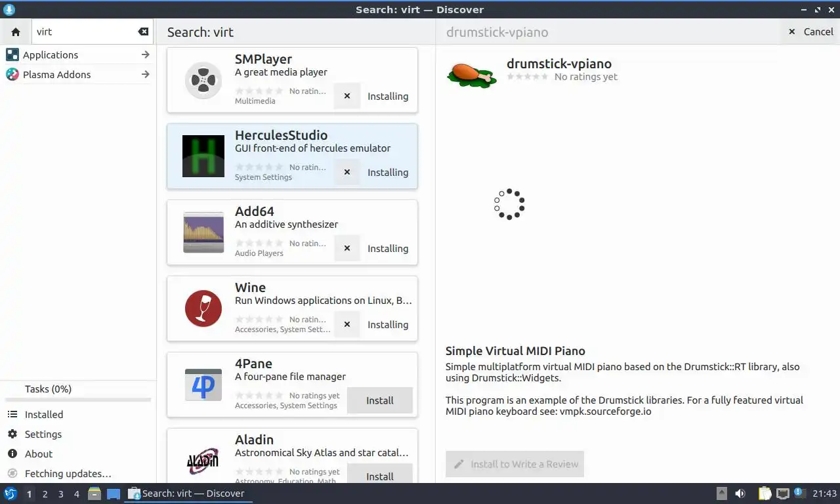
Task: Install the 4Pane file manager
Action: 379,400
